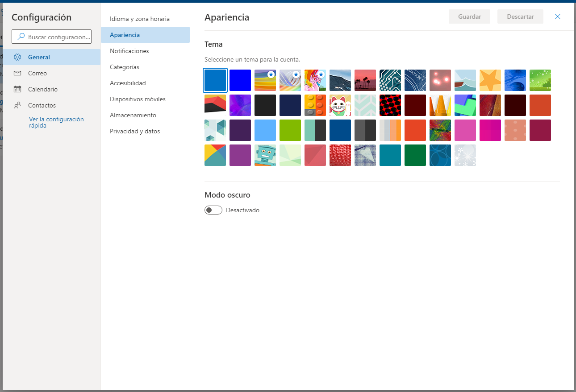Pick the unicorn starred theme
This screenshot has height=392, width=576.
click(315, 80)
